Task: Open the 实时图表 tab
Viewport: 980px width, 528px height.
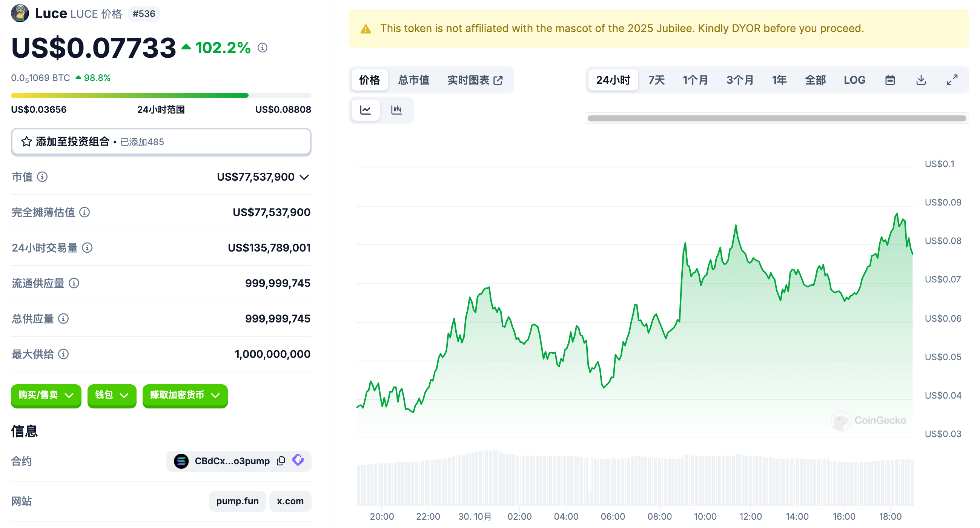Action: pos(475,80)
